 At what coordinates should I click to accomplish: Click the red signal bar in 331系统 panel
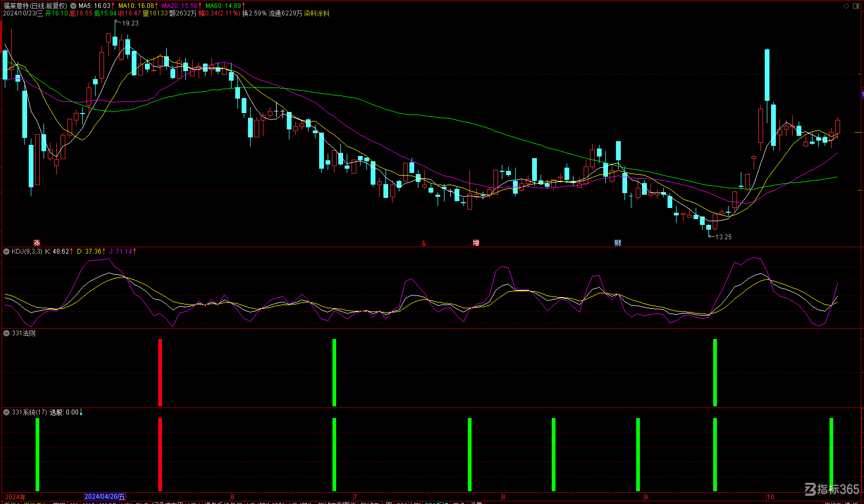pyautogui.click(x=160, y=454)
